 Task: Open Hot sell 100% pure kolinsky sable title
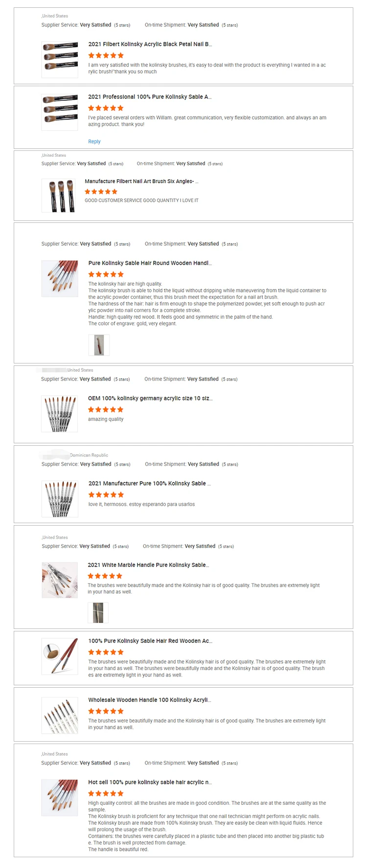pos(150,782)
